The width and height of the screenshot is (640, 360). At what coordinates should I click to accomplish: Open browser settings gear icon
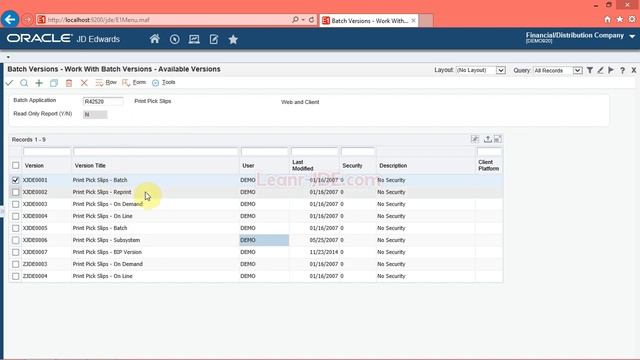(x=632, y=19)
